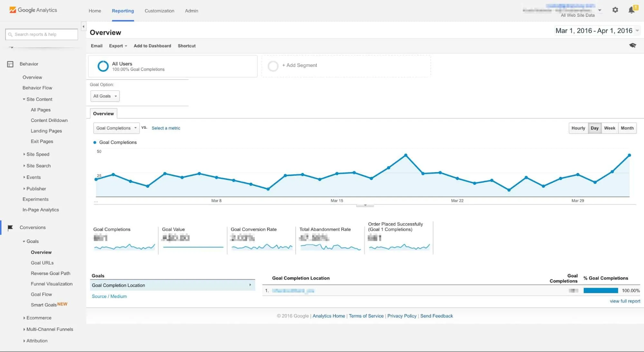The width and height of the screenshot is (644, 352).
Task: Select Goal Completion Location row
Action: pos(173,285)
